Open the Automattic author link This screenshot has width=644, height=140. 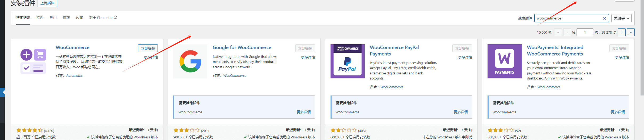(x=74, y=76)
